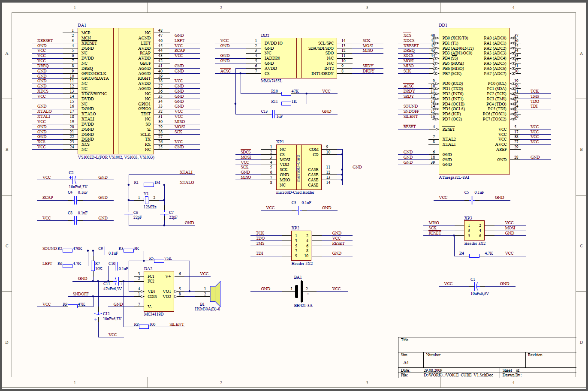Viewport: 588px width, 391px height.
Task: Click the "Drawn By:" field
Action: [512, 375]
